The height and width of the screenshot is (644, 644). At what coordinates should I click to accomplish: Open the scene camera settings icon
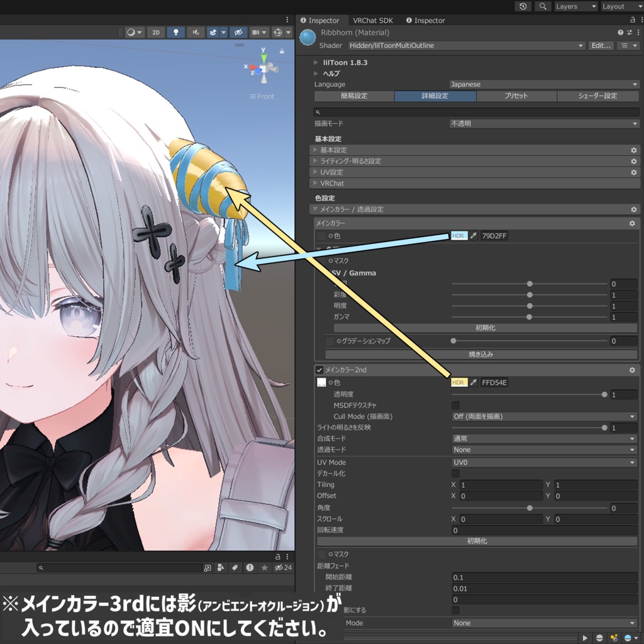255,33
